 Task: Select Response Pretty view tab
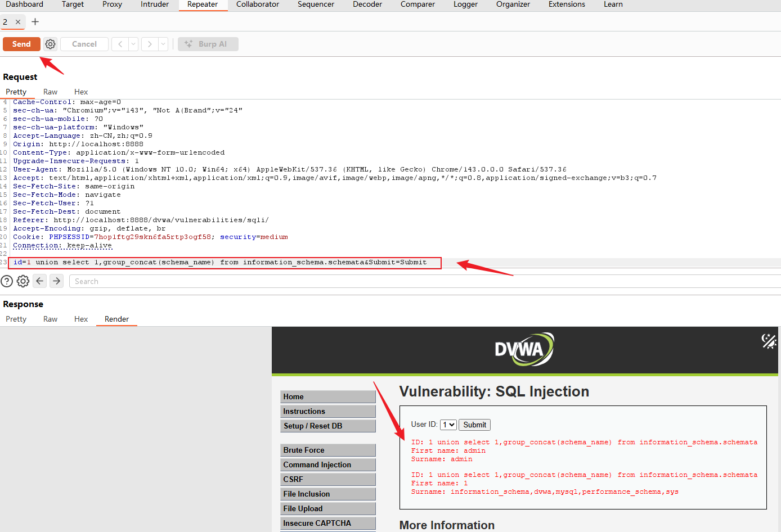[16, 319]
